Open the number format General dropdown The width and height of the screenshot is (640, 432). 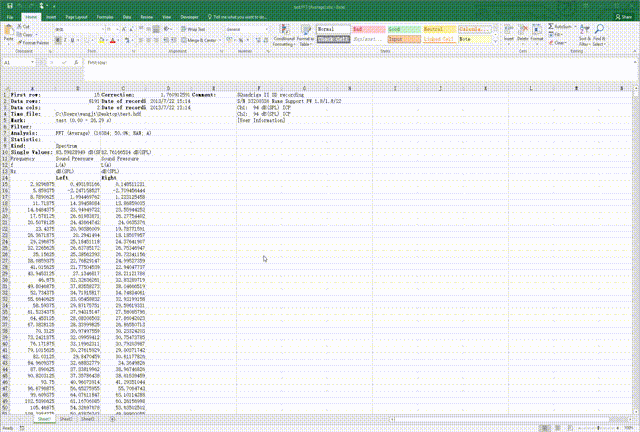point(267,29)
